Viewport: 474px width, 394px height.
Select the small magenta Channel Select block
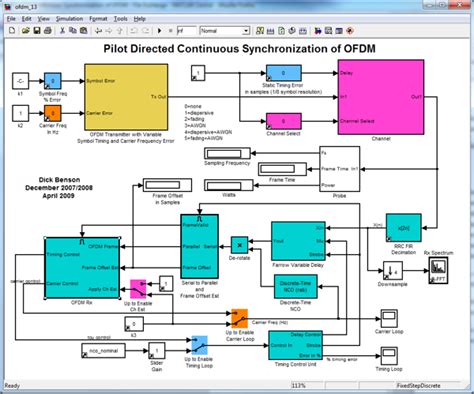pyautogui.click(x=284, y=121)
